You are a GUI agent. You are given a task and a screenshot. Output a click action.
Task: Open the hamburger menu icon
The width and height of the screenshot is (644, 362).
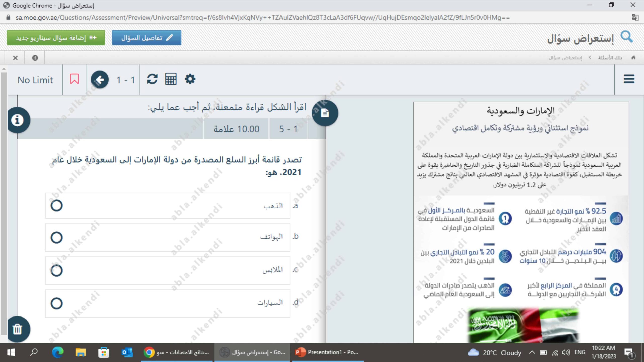[x=629, y=79]
